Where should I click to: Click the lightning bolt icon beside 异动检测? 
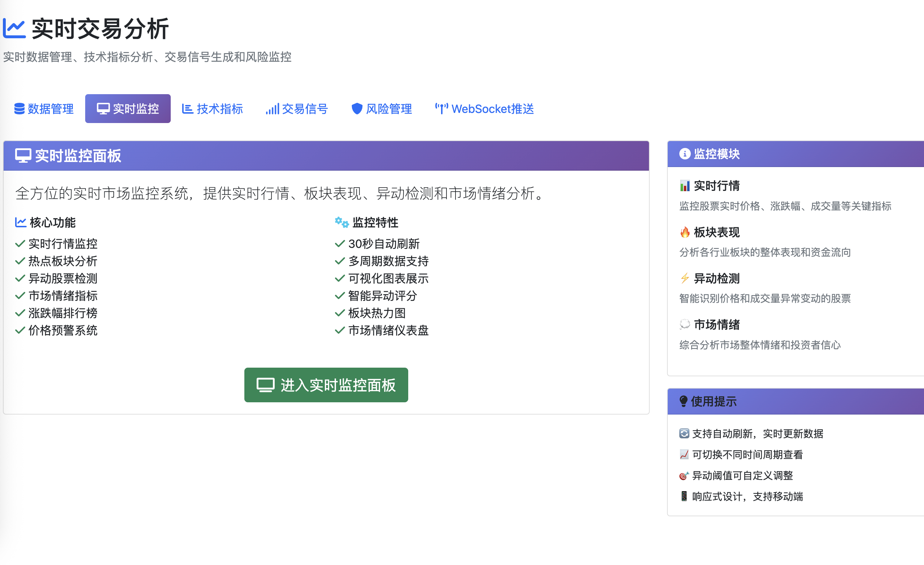point(685,278)
